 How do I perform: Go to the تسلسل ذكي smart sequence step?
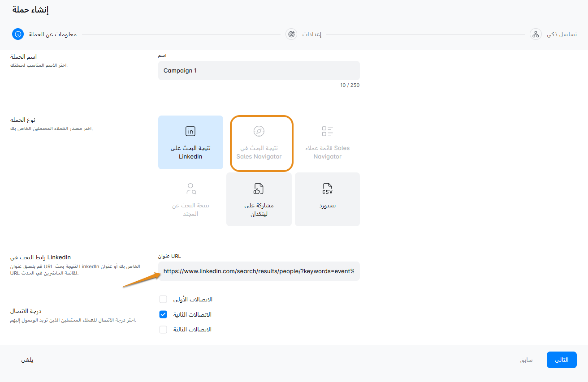point(562,34)
